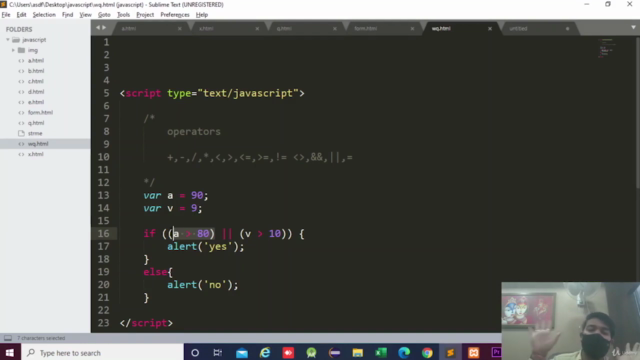Open Eclipse from the taskbar
The height and width of the screenshot is (360, 640).
[335, 353]
